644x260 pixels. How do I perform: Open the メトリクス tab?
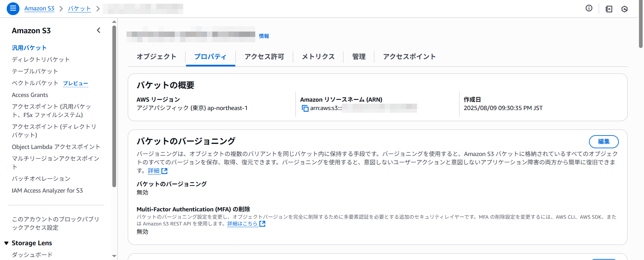(318, 57)
